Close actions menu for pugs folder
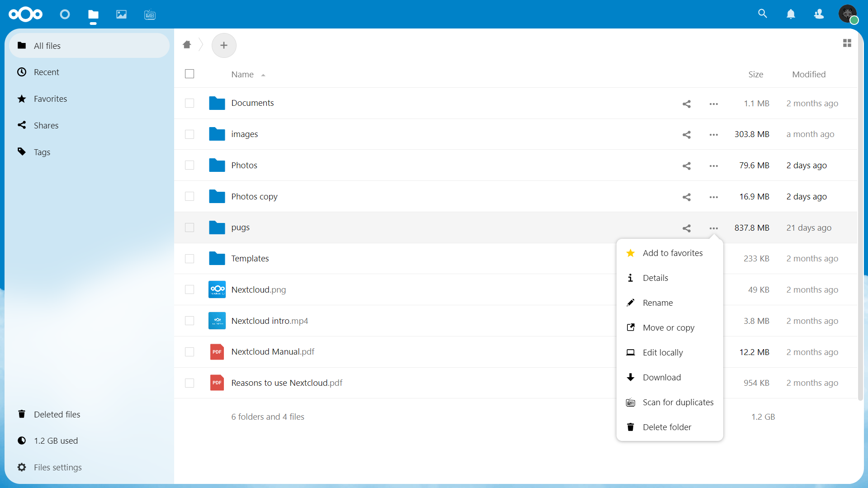The width and height of the screenshot is (868, 488). coord(714,228)
